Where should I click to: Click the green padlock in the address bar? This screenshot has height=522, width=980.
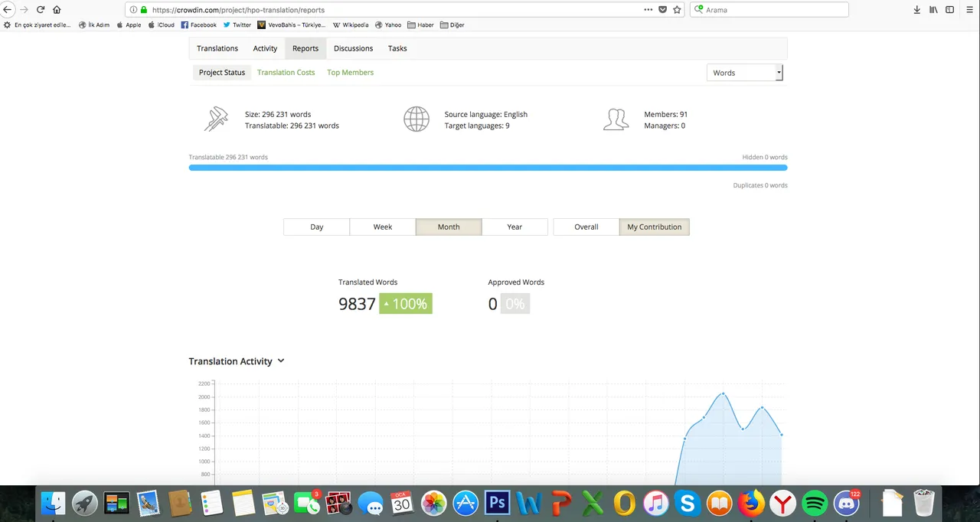point(143,10)
